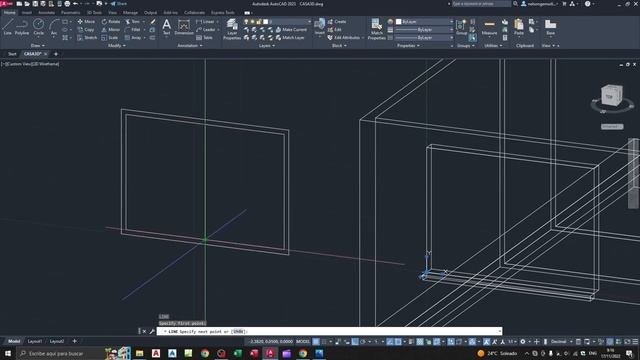Screen dimensions: 640x360
Task: Click the white layer color swatch
Action: click(266, 21)
